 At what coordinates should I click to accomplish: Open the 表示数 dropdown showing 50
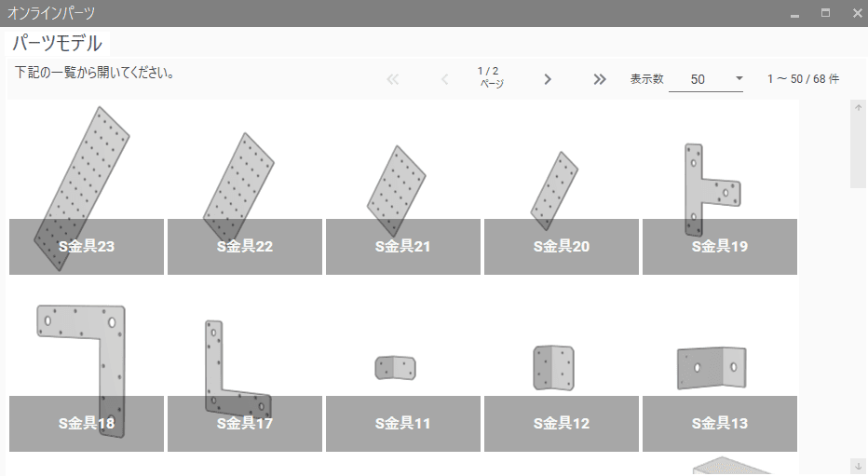pyautogui.click(x=706, y=79)
